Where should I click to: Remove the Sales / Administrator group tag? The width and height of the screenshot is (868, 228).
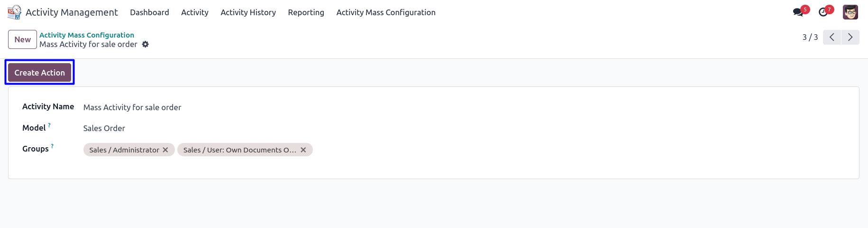coord(165,150)
